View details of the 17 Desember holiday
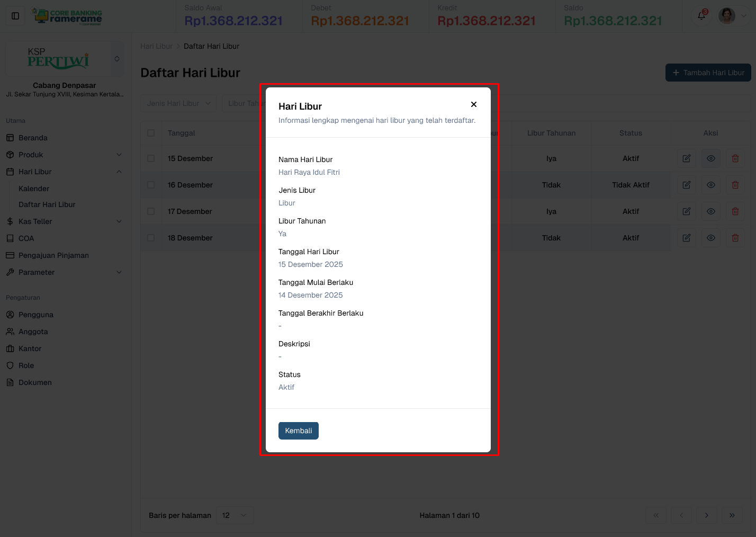 [710, 211]
